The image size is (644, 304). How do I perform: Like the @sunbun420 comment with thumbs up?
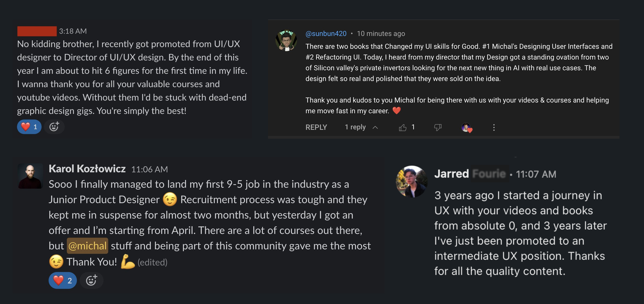coord(402,128)
